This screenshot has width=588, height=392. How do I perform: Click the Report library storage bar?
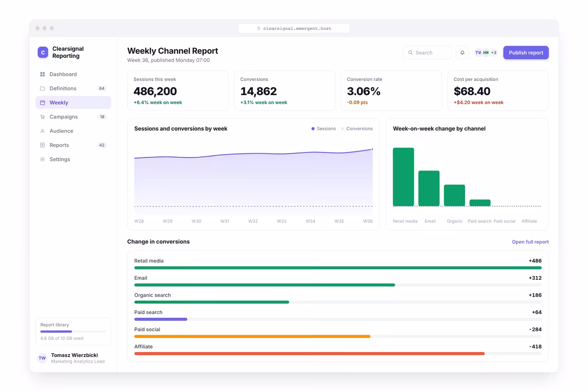coord(73,332)
